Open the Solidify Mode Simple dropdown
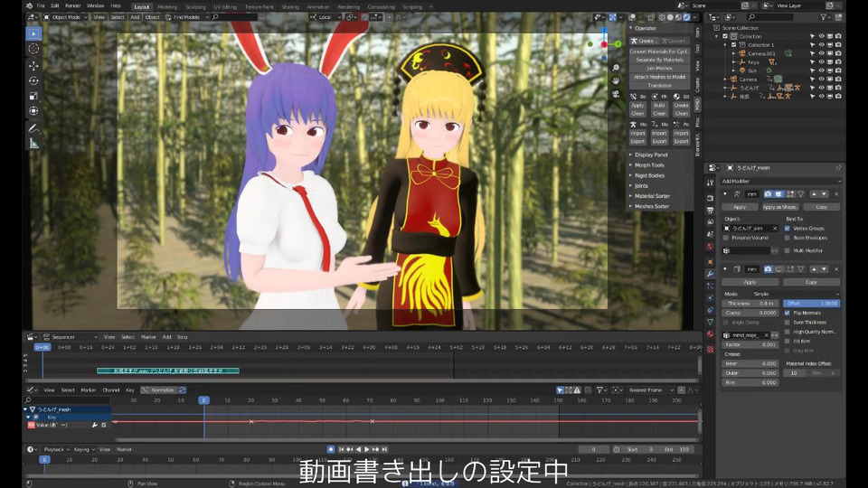Viewport: 868px width, 488px height. [x=796, y=294]
